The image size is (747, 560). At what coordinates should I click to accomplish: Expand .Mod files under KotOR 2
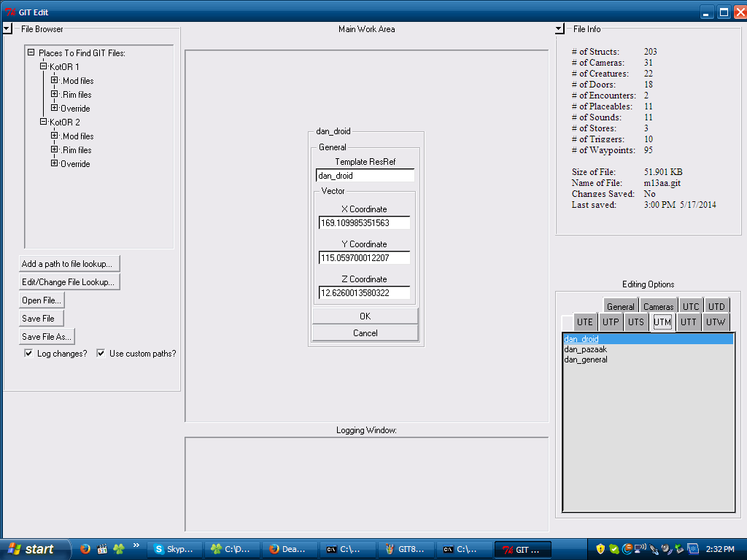(54, 135)
